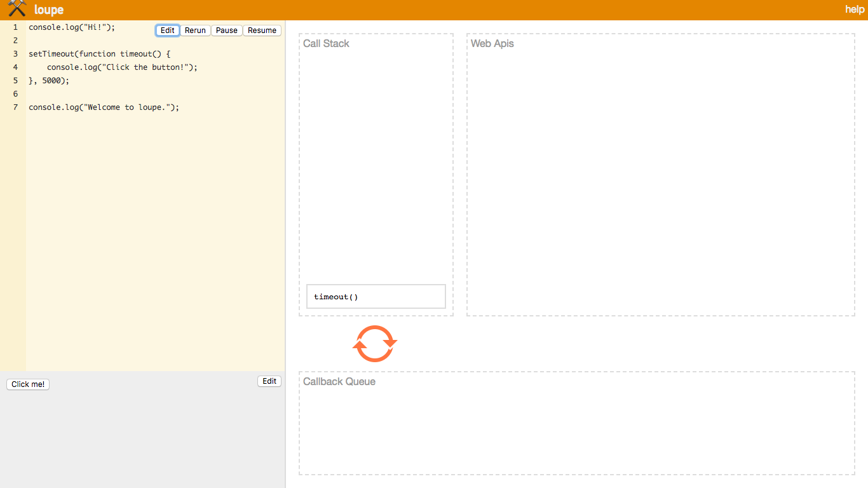The height and width of the screenshot is (488, 868).
Task: Select the timeout() frame on the Call Stack
Action: [x=376, y=296]
